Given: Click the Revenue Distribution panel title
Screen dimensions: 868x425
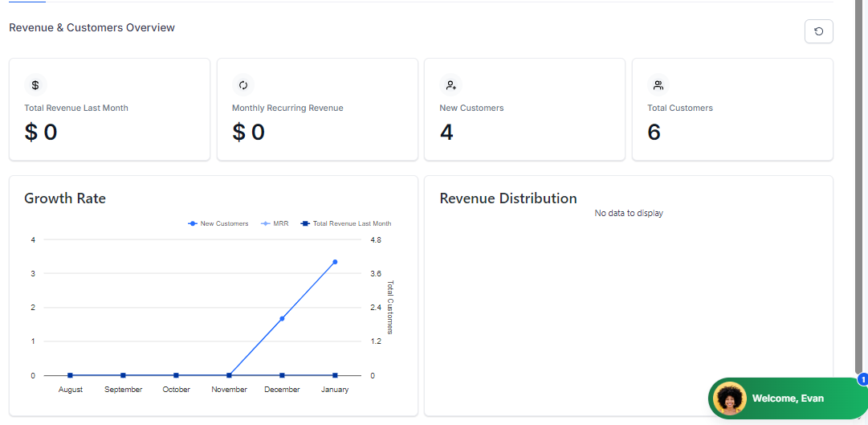Looking at the screenshot, I should 507,198.
